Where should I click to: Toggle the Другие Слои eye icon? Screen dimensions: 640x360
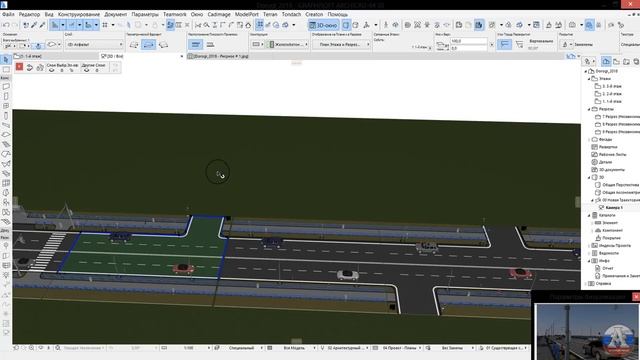click(x=86, y=70)
